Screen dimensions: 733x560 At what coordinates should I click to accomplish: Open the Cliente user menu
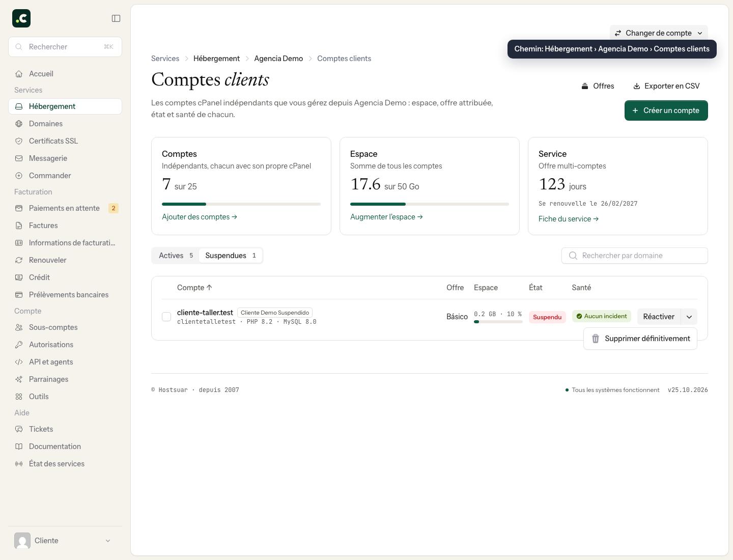point(65,541)
